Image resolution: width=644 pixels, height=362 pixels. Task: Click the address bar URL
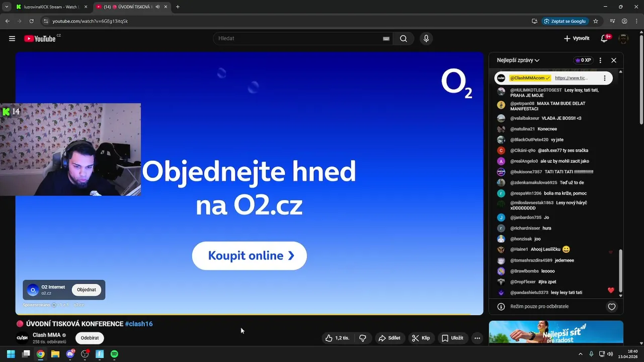pos(90,21)
